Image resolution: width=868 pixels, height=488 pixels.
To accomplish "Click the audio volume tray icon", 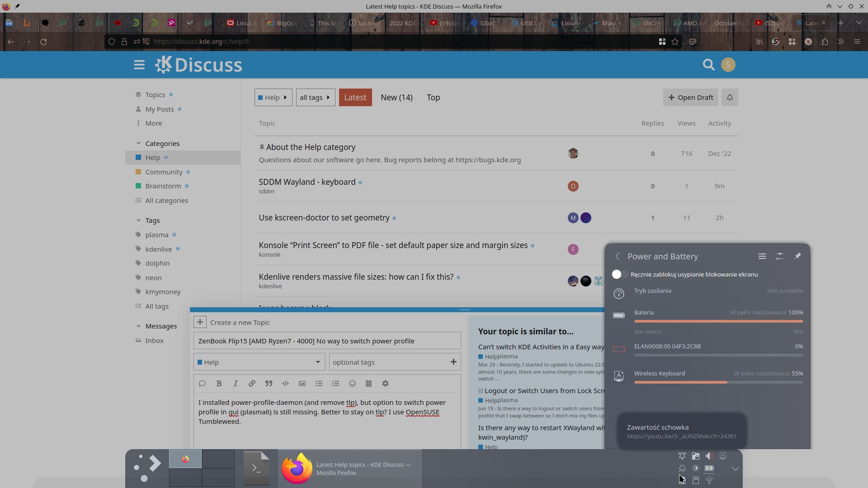I will 709,456.
